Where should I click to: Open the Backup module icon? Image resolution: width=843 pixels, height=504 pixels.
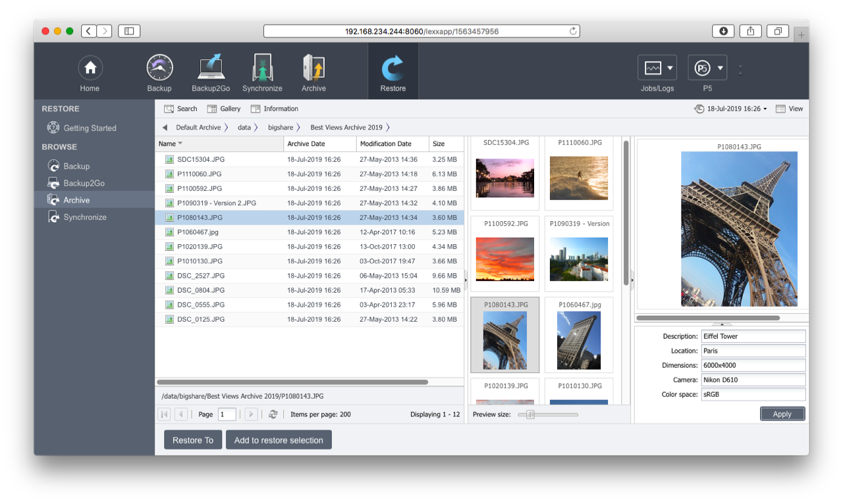(x=159, y=68)
